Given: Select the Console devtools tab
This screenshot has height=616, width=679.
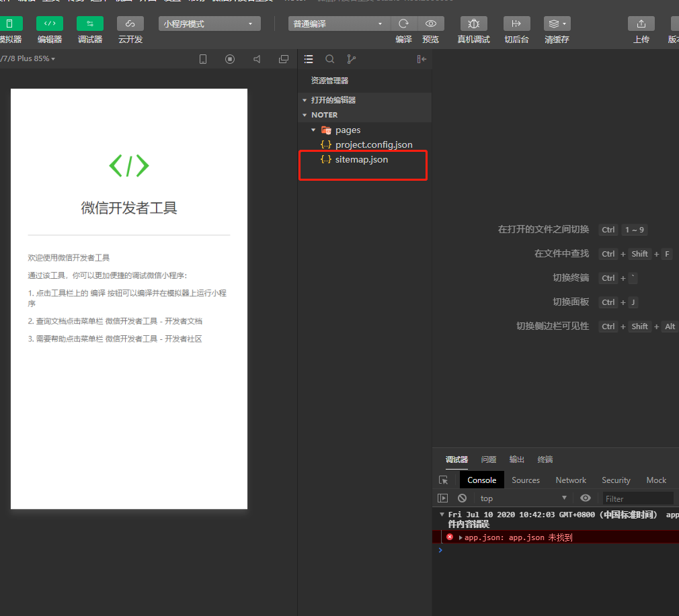Looking at the screenshot, I should [x=481, y=480].
